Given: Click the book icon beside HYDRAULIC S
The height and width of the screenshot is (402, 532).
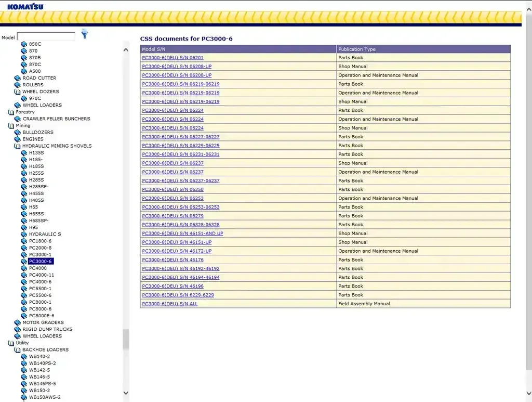Looking at the screenshot, I should [24, 234].
